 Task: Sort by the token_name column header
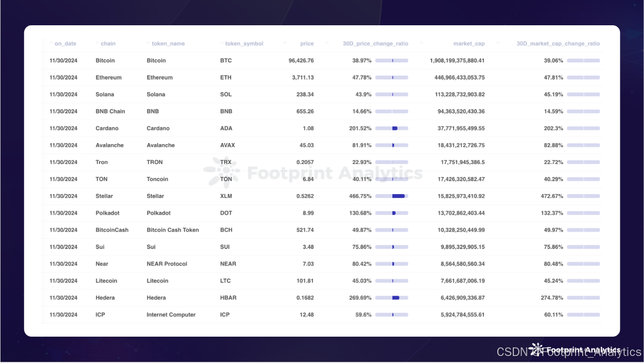click(x=168, y=44)
